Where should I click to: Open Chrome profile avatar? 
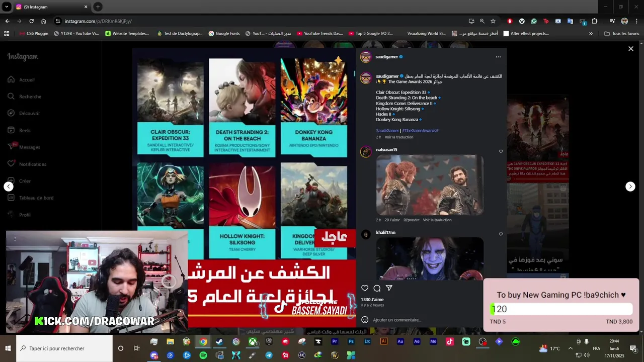click(x=624, y=21)
